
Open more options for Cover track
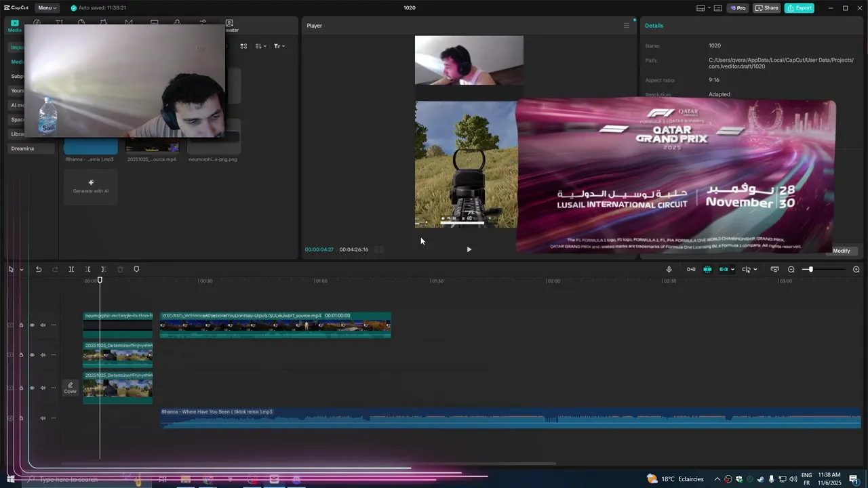point(54,388)
